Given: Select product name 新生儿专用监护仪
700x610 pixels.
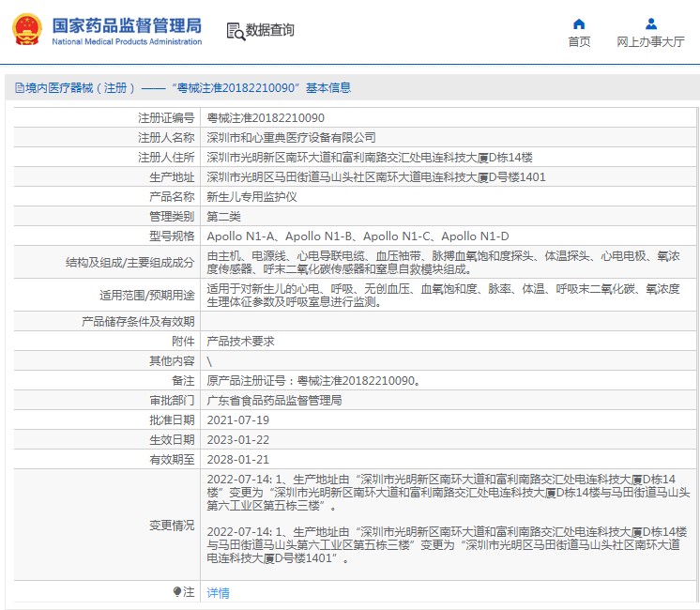Looking at the screenshot, I should [251, 196].
